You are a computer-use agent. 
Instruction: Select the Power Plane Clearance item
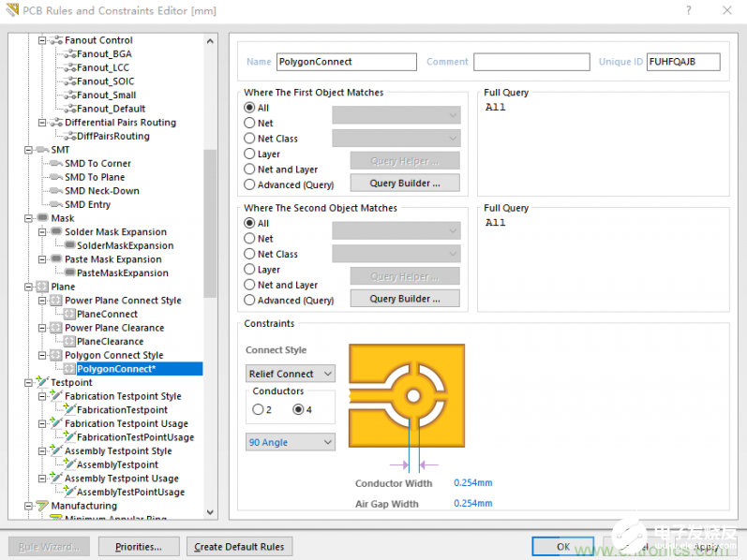tap(114, 328)
